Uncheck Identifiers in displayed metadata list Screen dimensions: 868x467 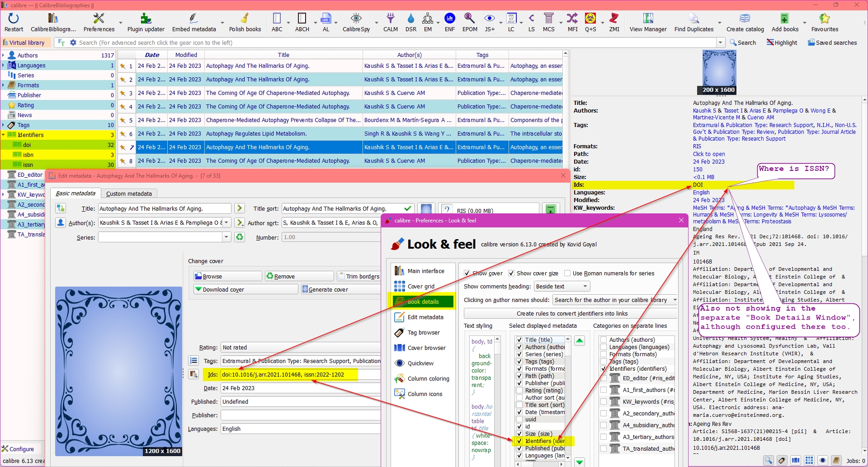tap(519, 441)
